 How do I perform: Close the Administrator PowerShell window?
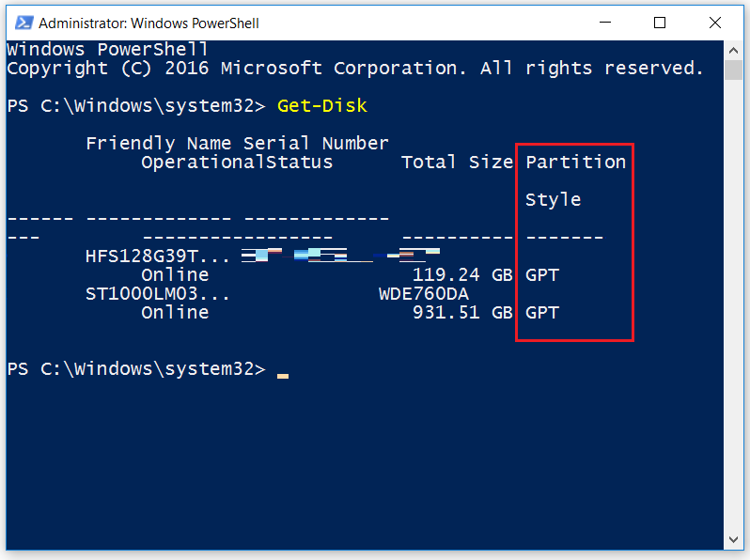(715, 23)
